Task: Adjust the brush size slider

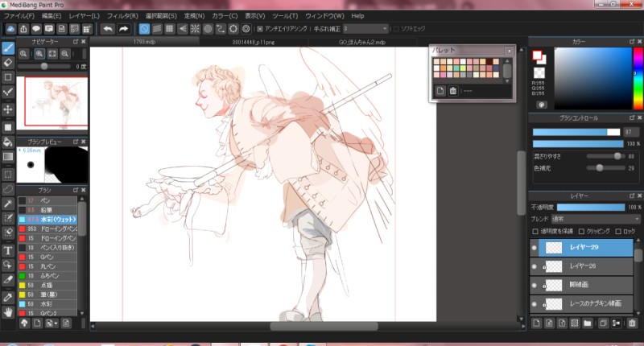Action: point(576,132)
